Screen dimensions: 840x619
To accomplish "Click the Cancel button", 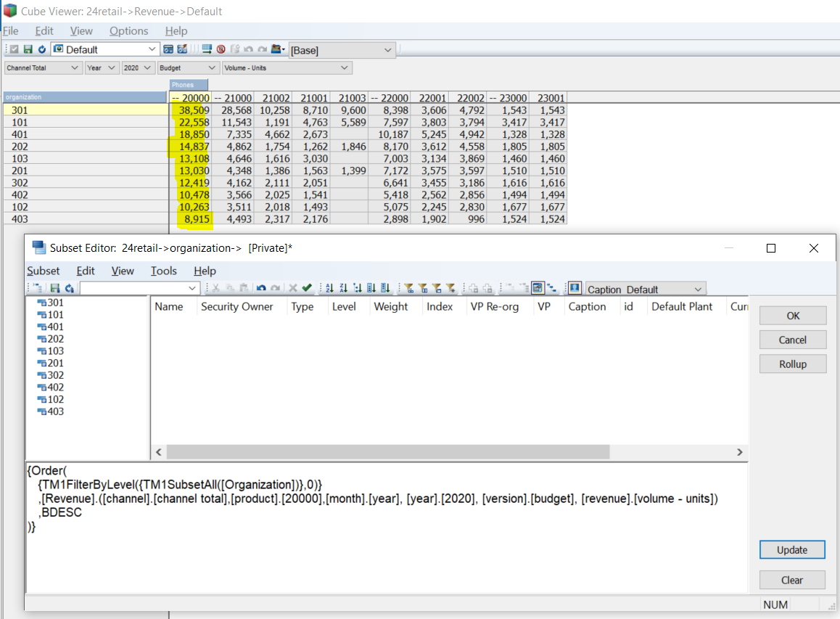I will point(793,340).
